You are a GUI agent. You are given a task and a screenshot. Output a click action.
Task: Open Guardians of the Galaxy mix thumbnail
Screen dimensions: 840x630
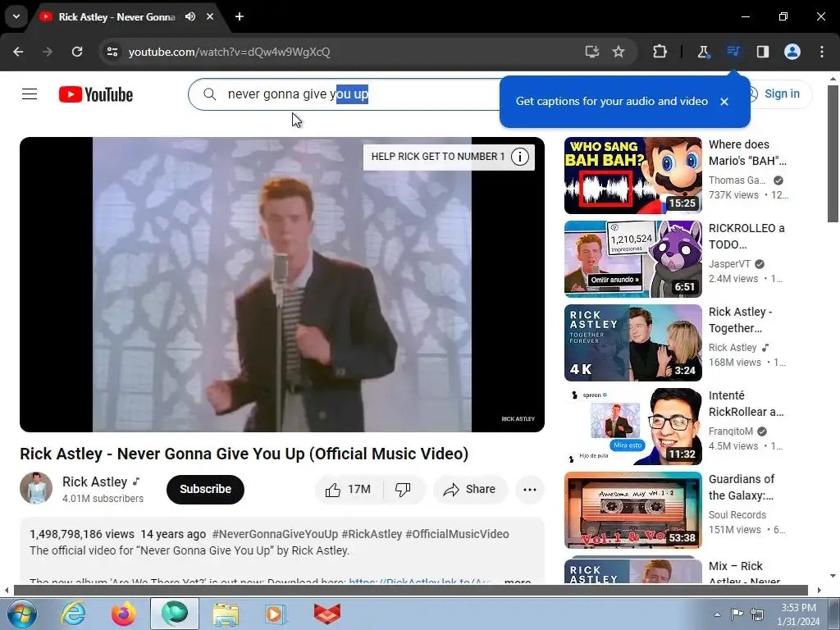pyautogui.click(x=632, y=510)
